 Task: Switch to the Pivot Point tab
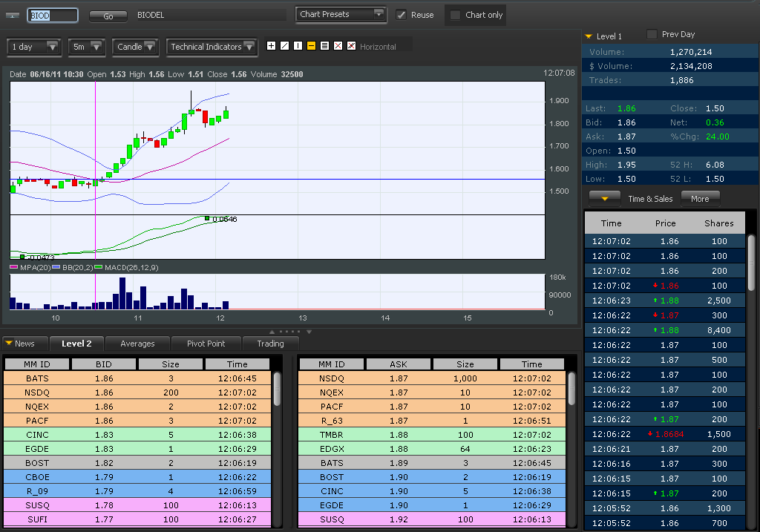tap(206, 344)
